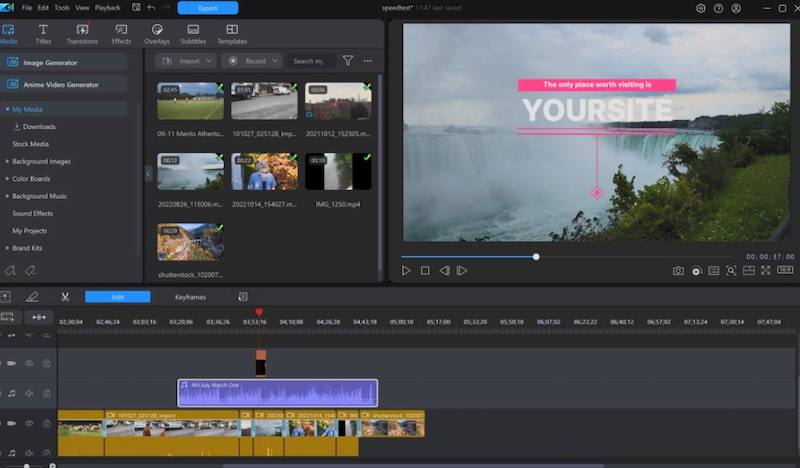Click the save project icon
This screenshot has width=800, height=468.
[x=136, y=7]
